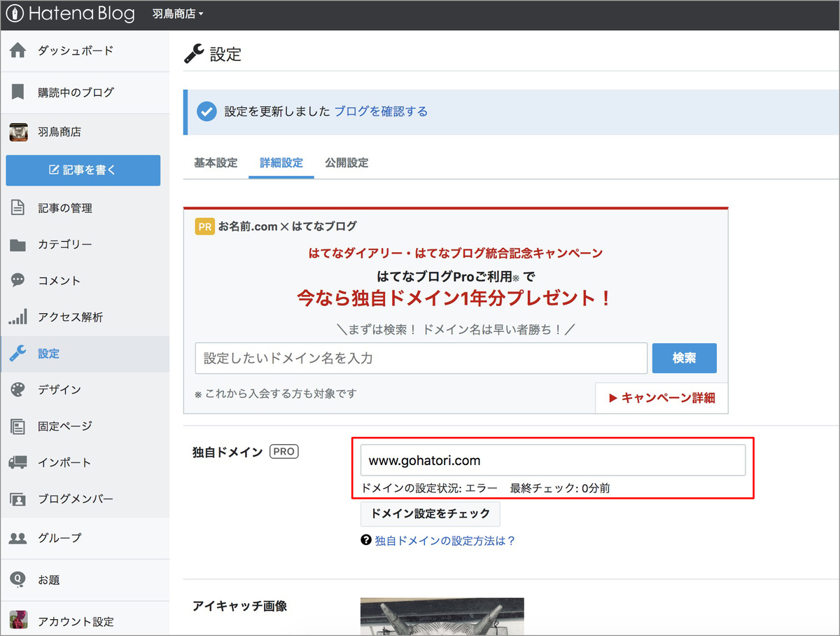Click the PR badge in the ad banner
This screenshot has width=840, height=636.
[x=204, y=226]
